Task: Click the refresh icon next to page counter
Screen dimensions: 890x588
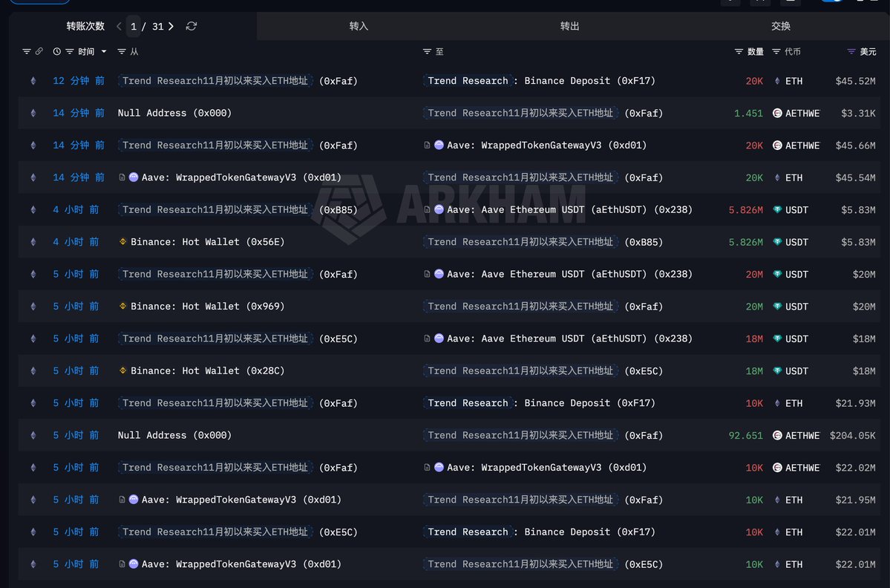Action: [192, 26]
